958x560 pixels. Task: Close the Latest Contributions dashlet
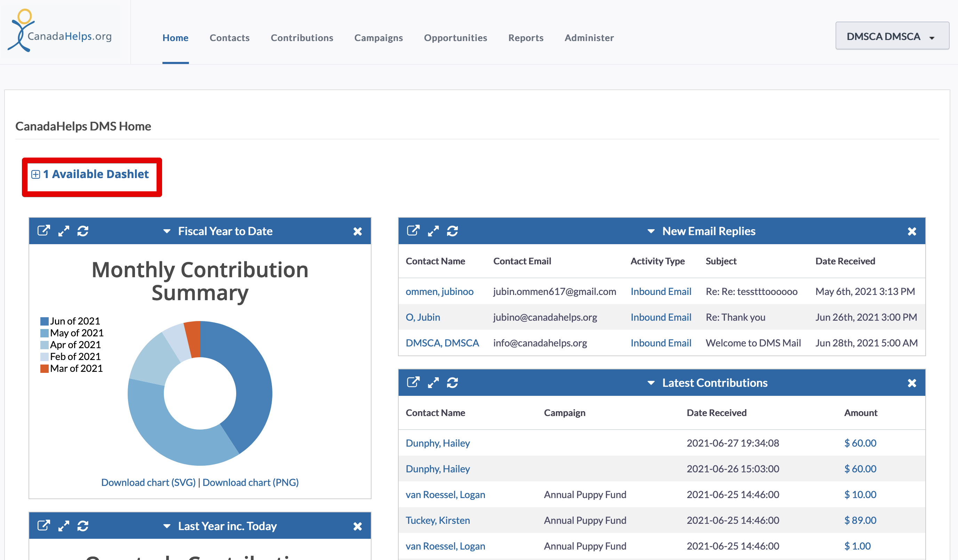(x=912, y=383)
